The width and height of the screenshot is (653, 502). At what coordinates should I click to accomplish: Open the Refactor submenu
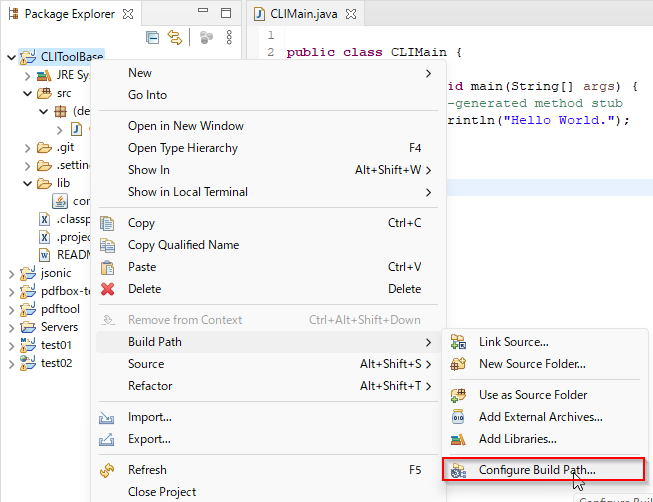[269, 386]
